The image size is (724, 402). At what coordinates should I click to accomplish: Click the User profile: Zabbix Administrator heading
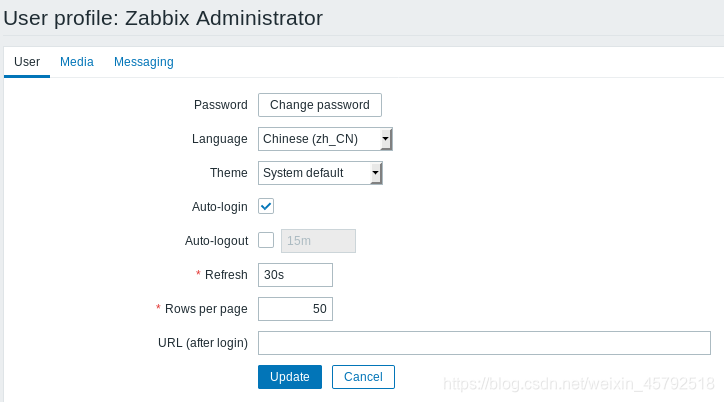pos(163,18)
